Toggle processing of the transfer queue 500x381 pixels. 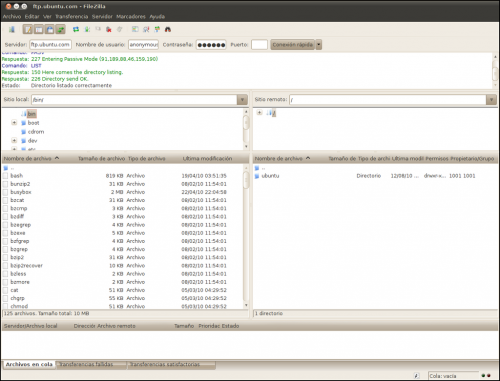pyautogui.click(x=87, y=30)
